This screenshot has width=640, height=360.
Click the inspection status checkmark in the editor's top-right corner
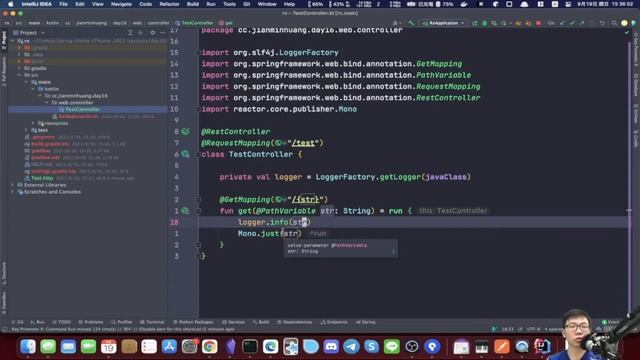(x=627, y=31)
